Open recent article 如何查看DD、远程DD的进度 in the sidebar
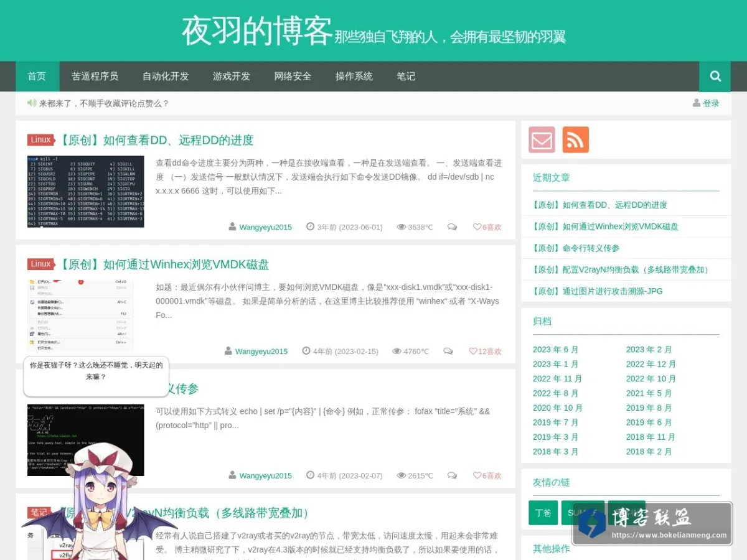The width and height of the screenshot is (747, 560). point(599,205)
